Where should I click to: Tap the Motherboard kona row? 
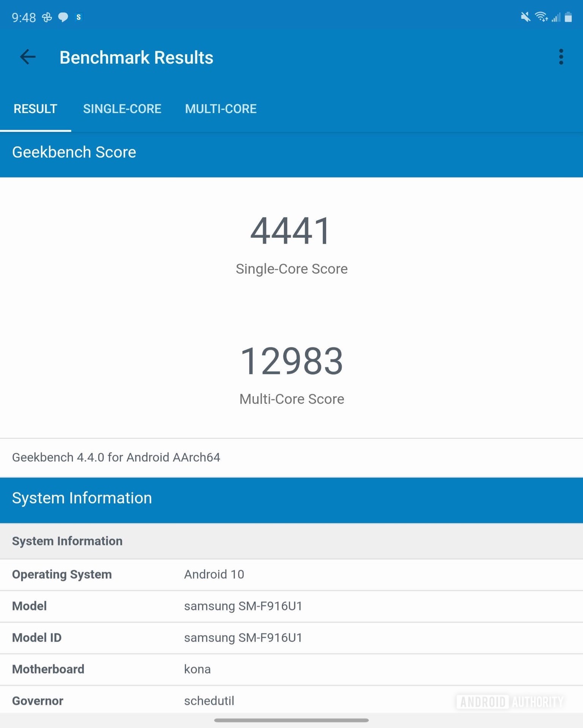pyautogui.click(x=291, y=669)
